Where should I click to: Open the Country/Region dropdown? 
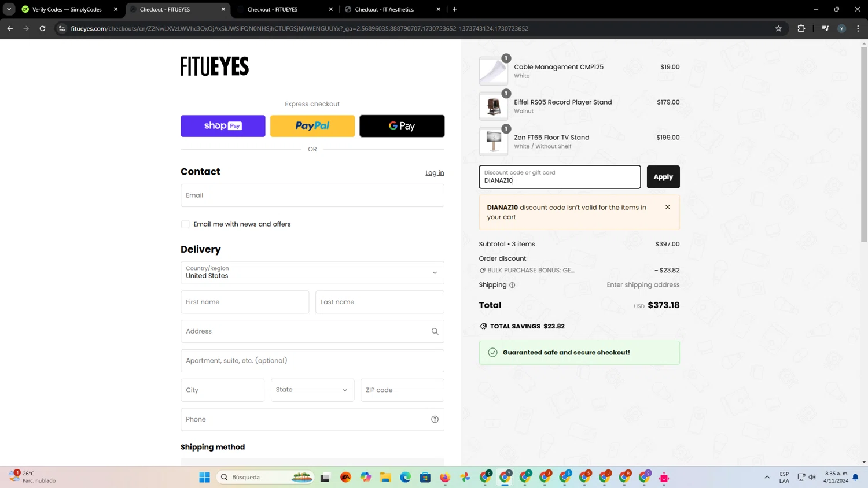pyautogui.click(x=312, y=272)
